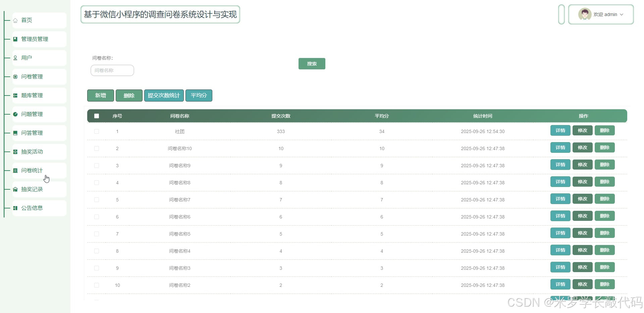
Task: Go to 抽奖记录 menu item
Action: (x=39, y=189)
